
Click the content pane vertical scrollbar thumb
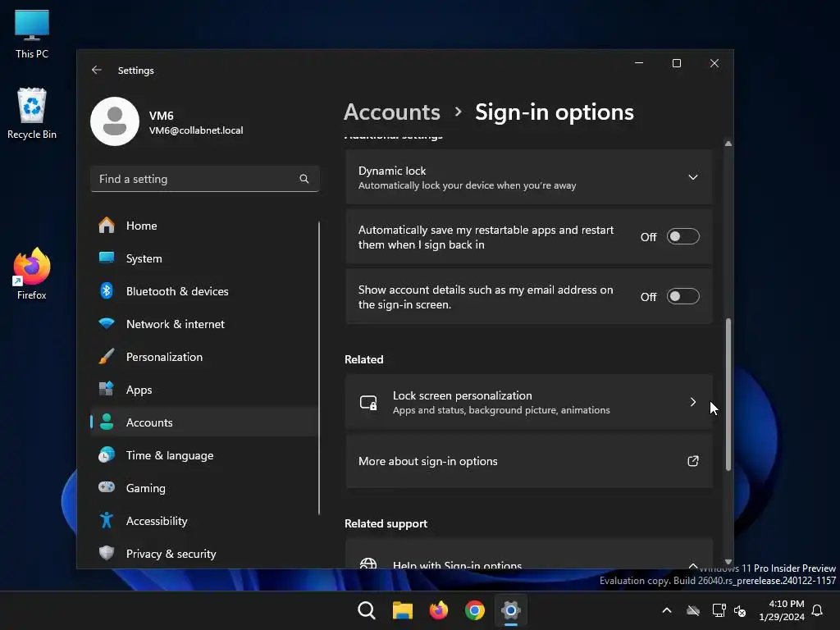pos(728,395)
